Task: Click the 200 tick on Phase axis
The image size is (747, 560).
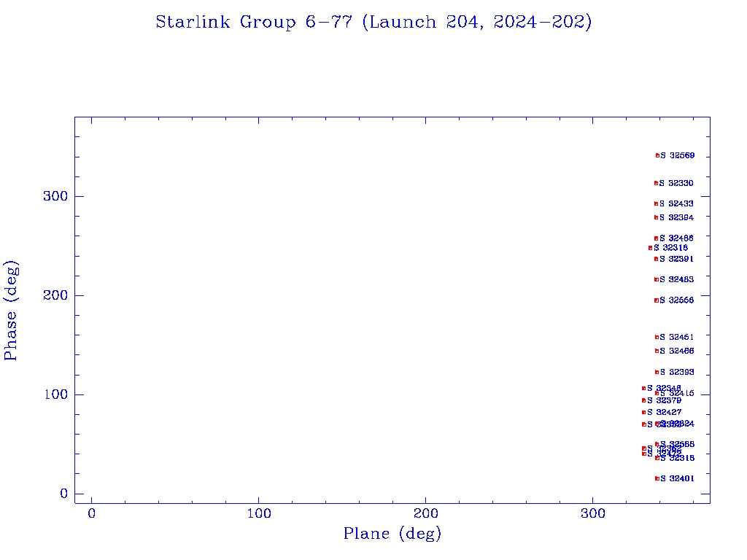Action: [x=55, y=295]
